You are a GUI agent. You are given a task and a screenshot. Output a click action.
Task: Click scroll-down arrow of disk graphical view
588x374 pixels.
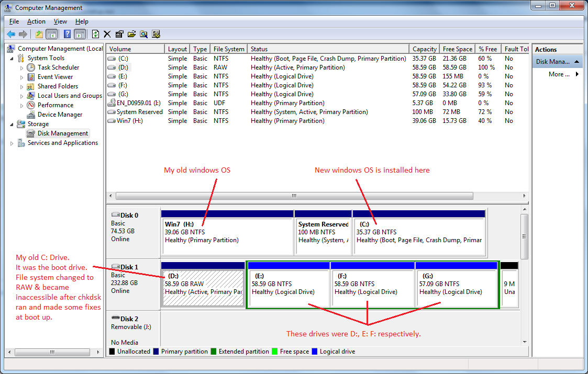coord(525,342)
